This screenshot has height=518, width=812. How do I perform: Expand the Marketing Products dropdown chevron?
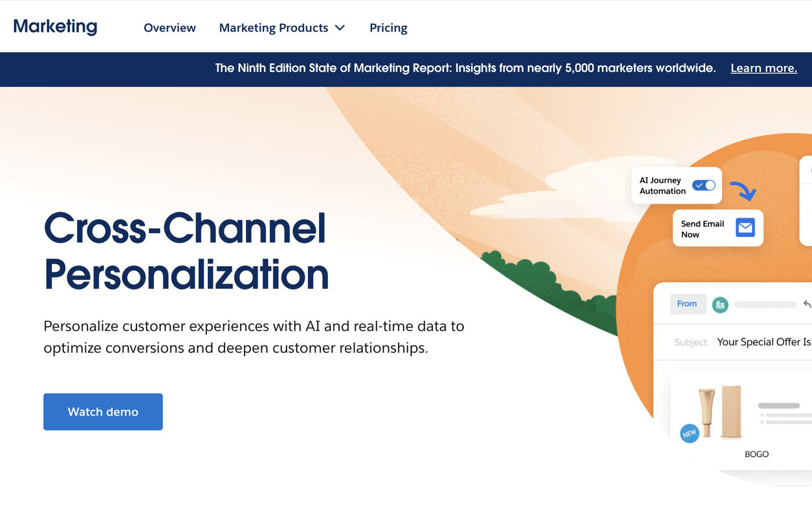pyautogui.click(x=340, y=28)
